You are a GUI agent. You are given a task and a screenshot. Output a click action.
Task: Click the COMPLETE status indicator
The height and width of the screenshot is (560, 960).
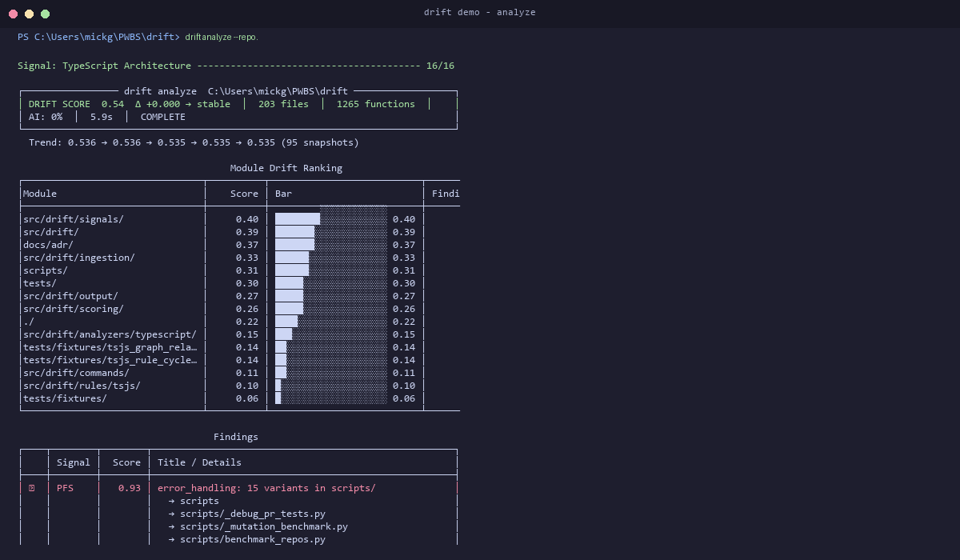coord(162,116)
